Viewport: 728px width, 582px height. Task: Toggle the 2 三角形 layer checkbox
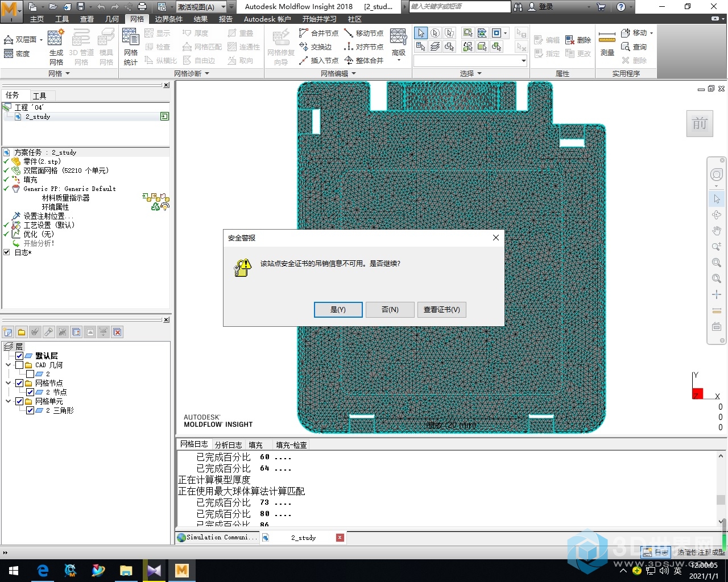[x=30, y=410]
